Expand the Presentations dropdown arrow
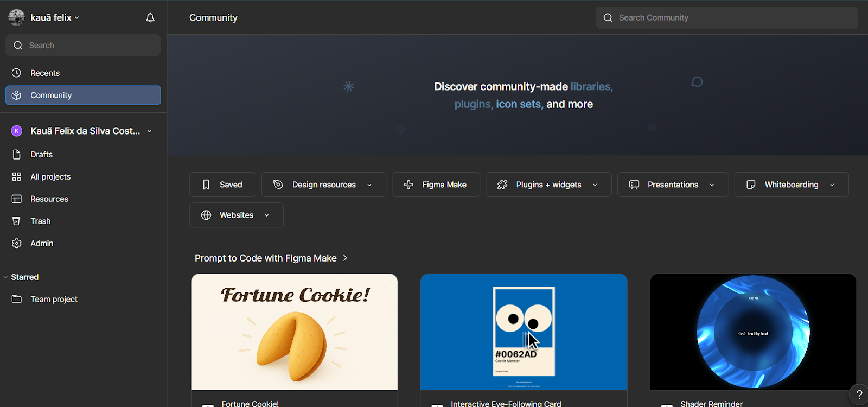 (712, 185)
